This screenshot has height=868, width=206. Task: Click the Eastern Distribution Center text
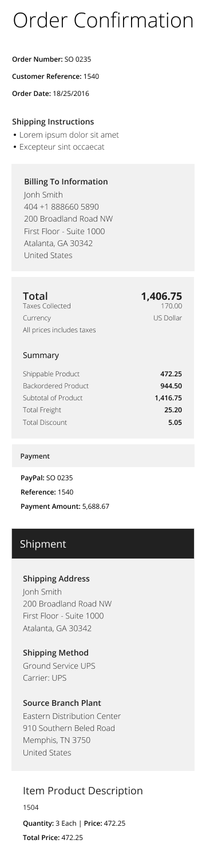72,716
